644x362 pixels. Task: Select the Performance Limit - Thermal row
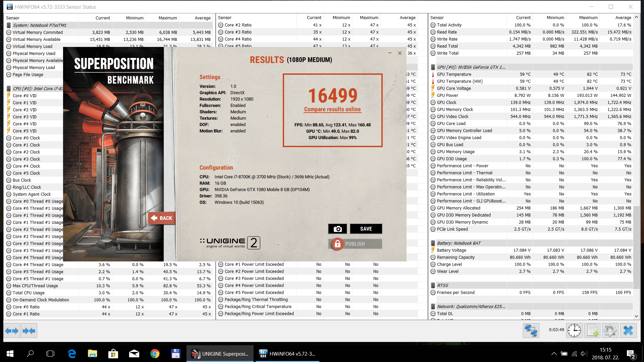(531, 173)
